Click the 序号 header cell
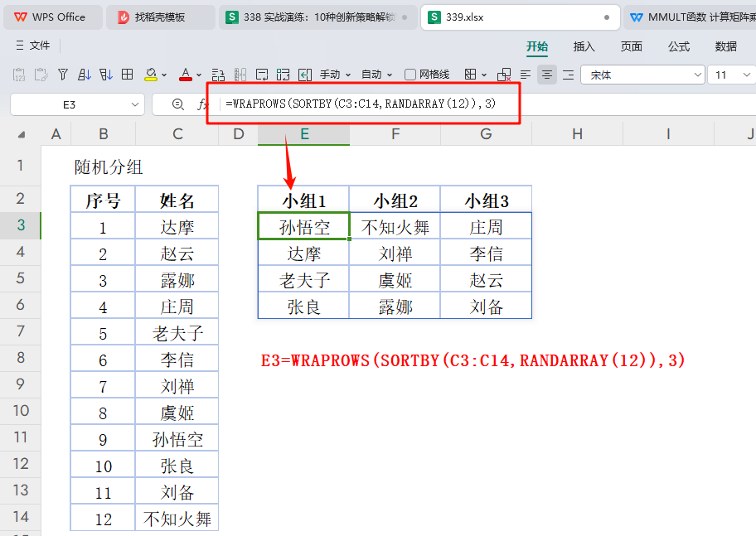 pyautogui.click(x=103, y=200)
